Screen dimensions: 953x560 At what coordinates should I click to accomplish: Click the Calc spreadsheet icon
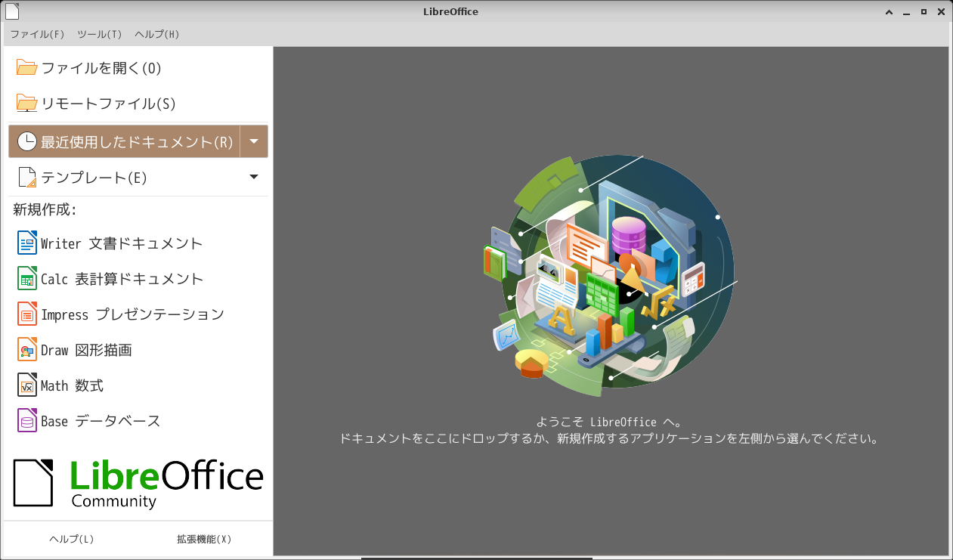point(27,279)
